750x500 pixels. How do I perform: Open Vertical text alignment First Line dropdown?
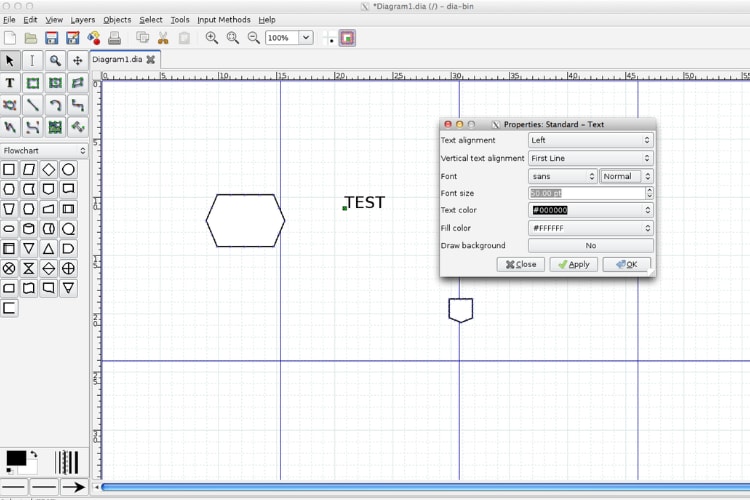tap(591, 158)
